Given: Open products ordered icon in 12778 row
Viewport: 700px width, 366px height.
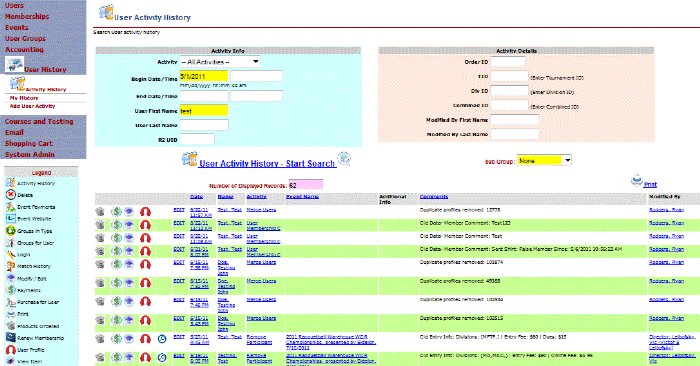Looking at the screenshot, I should coord(100,212).
